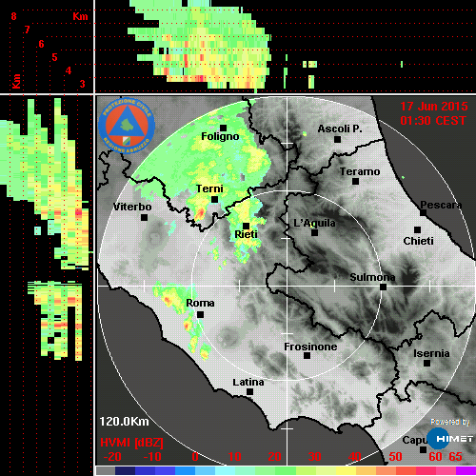Select the Pescara marker square
The height and width of the screenshot is (476, 476).
(423, 212)
